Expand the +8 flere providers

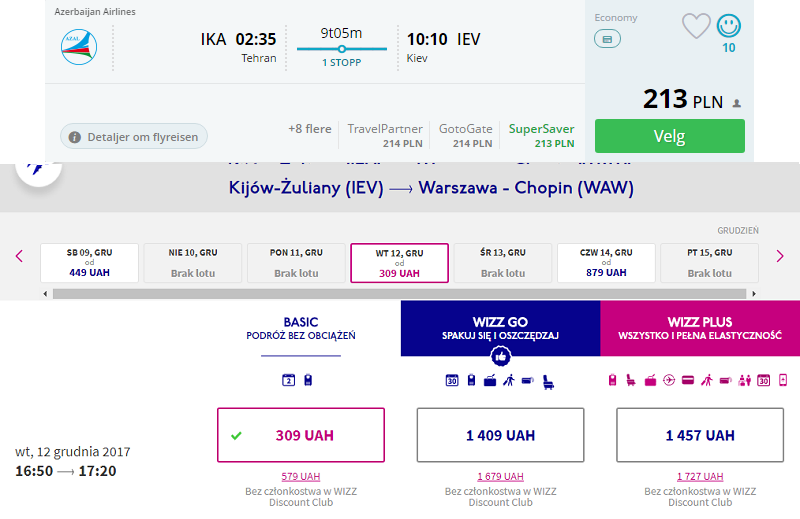click(x=310, y=129)
